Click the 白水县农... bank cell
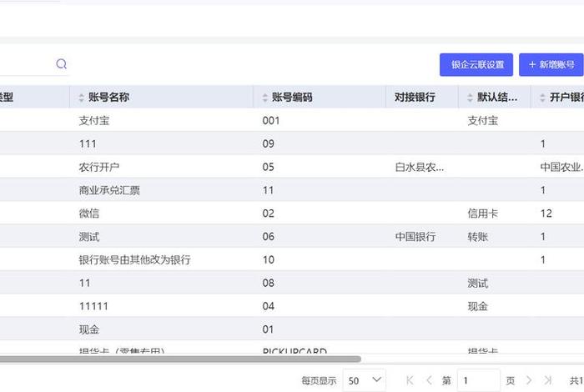 420,167
